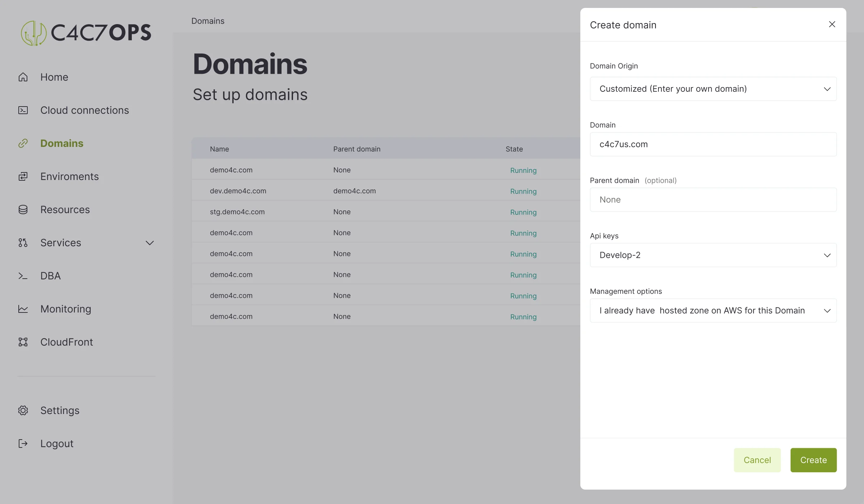Viewport: 864px width, 504px height.
Task: Open the Api keys Develop-2 dropdown
Action: [713, 255]
